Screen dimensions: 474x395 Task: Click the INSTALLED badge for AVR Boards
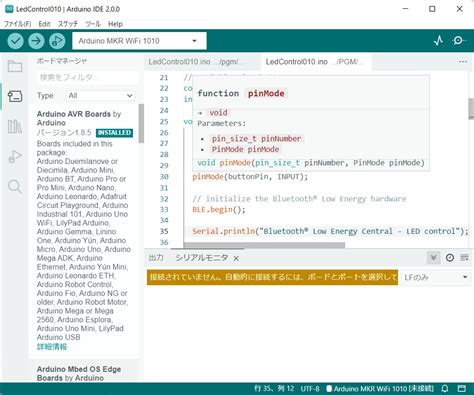pos(114,133)
